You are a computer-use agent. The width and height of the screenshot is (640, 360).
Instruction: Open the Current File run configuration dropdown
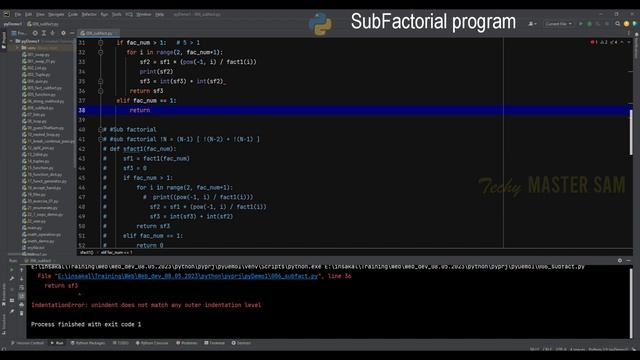pos(558,24)
